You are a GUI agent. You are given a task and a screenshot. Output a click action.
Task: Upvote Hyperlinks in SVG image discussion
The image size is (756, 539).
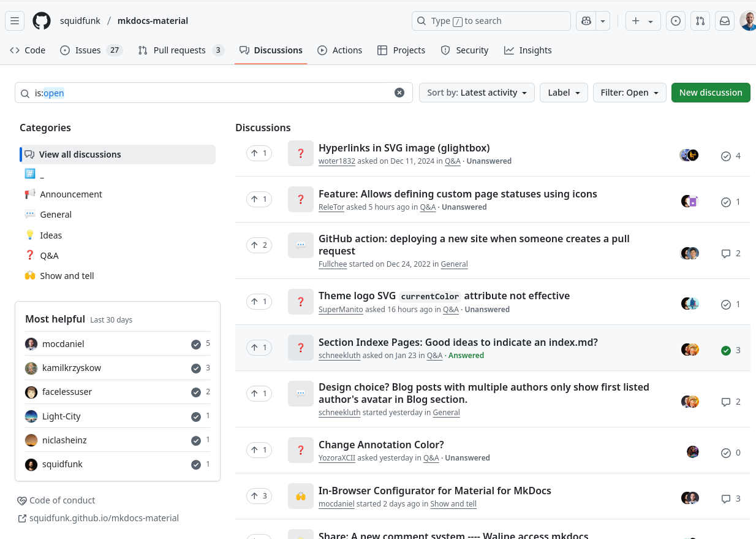pyautogui.click(x=259, y=153)
